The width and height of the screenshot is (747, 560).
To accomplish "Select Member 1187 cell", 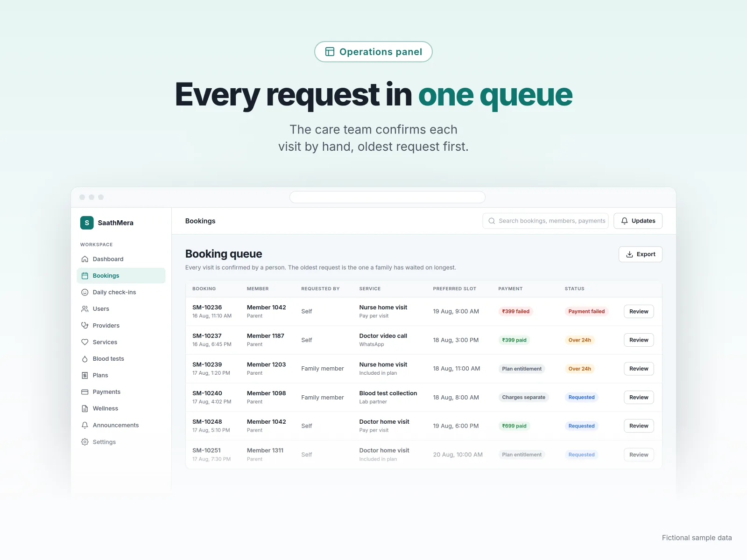I will [266, 340].
